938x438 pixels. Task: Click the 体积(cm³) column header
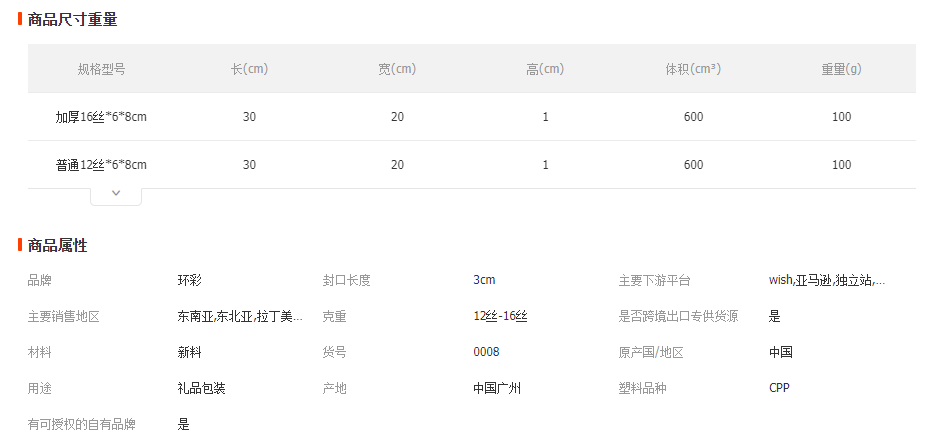(x=693, y=69)
